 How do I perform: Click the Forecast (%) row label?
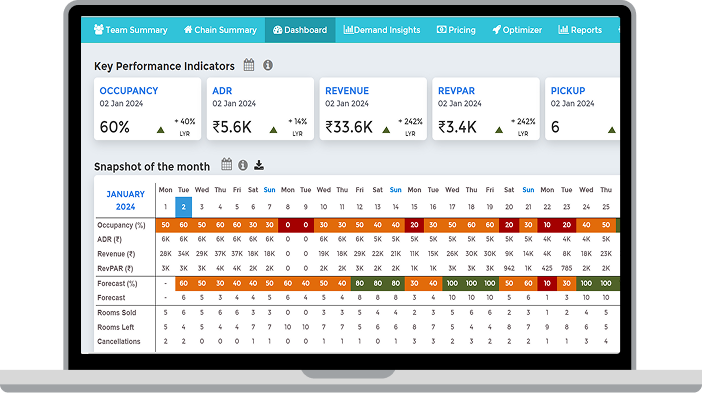tap(117, 283)
